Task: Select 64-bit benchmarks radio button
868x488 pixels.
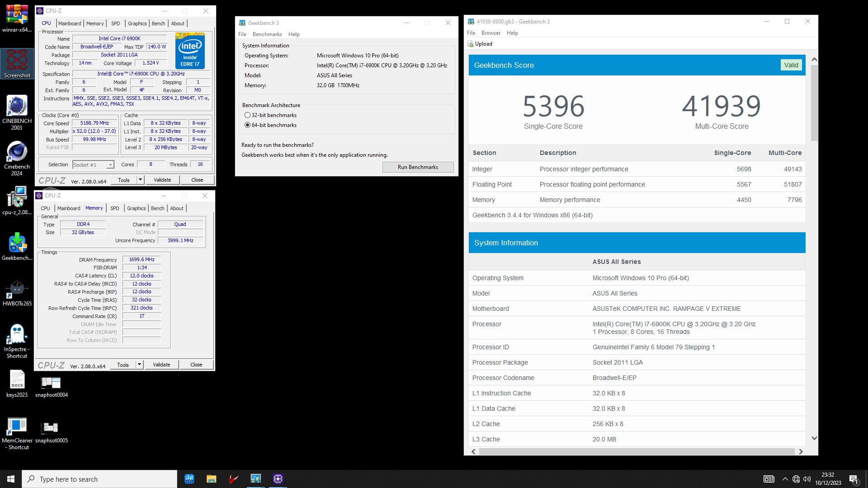Action: (247, 125)
